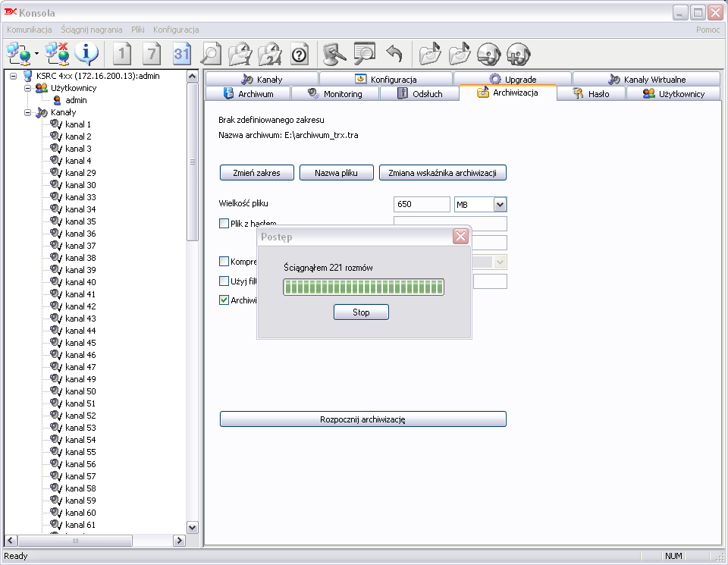Open the connect icon's small dropdown arrow
This screenshot has width=728, height=565.
(36, 54)
